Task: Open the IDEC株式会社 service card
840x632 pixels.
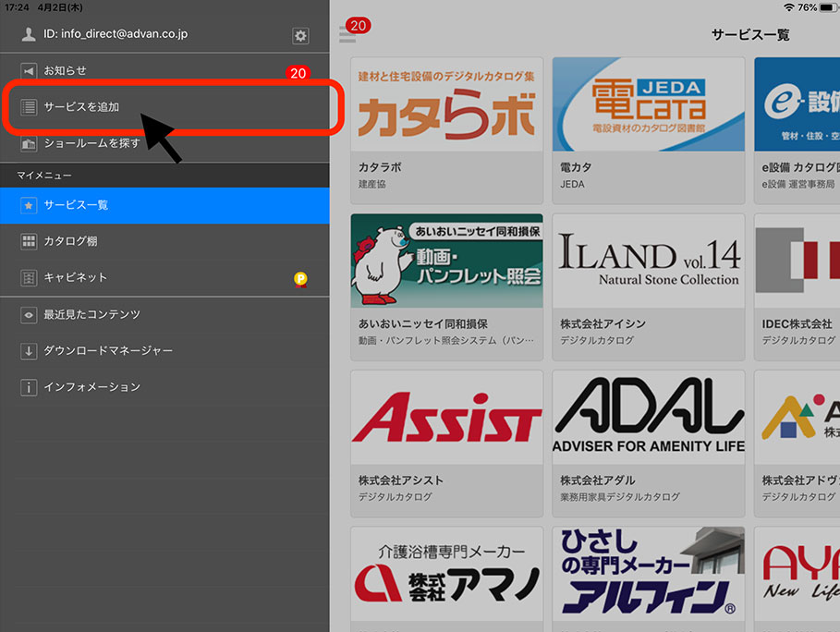Action: [x=797, y=287]
